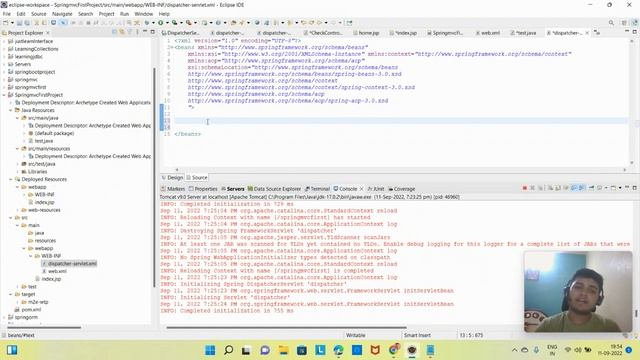The height and width of the screenshot is (360, 640).
Task: Click the Project Explorer horizontal scrollbar
Action: [x=44, y=327]
